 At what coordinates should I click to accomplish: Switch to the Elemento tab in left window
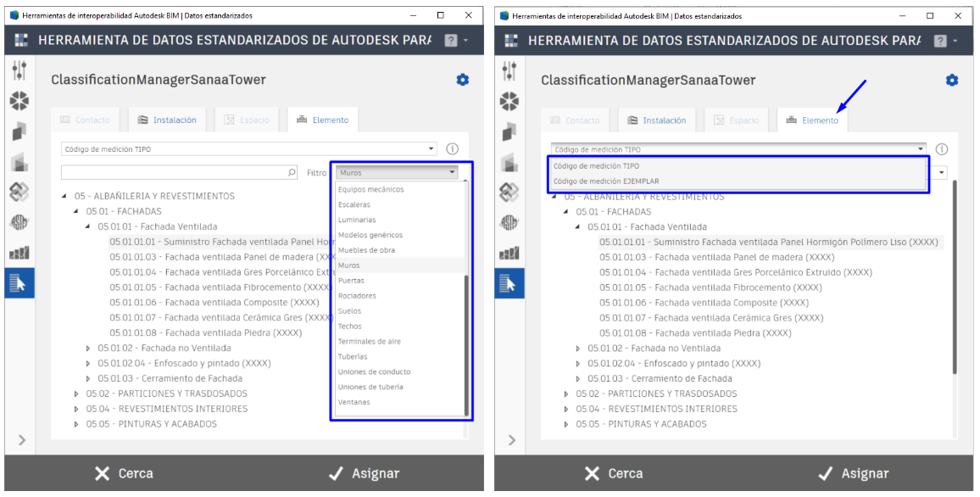coord(322,120)
